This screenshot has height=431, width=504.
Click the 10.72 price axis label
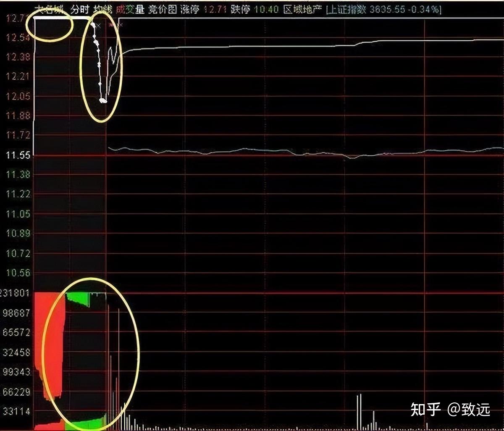18,253
